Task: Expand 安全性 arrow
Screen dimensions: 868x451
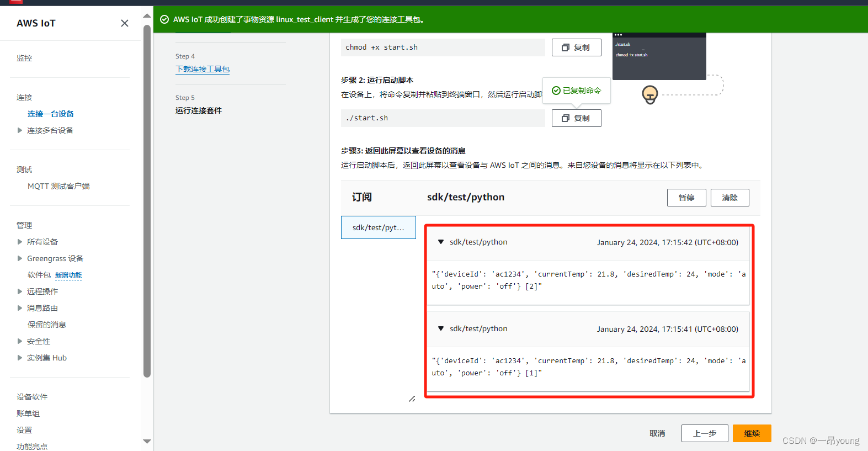Action: [20, 341]
